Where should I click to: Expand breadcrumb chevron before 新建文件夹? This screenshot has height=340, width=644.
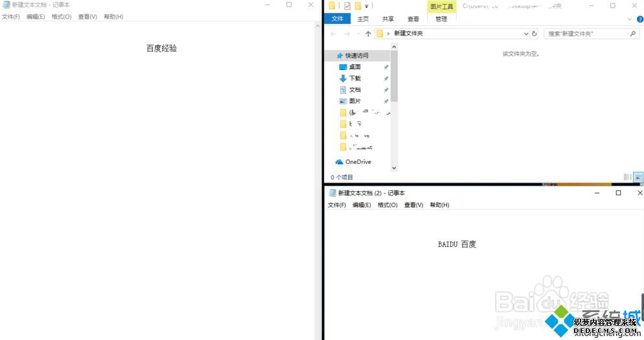[x=388, y=34]
